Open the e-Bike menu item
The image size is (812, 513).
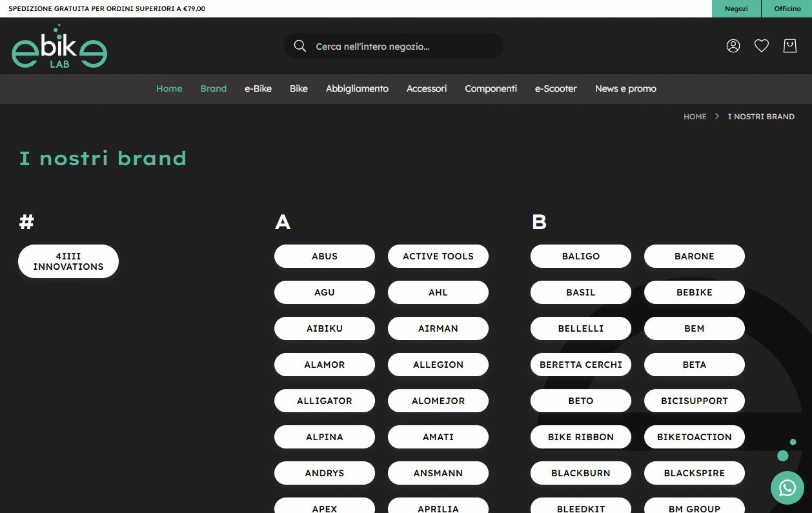[258, 89]
